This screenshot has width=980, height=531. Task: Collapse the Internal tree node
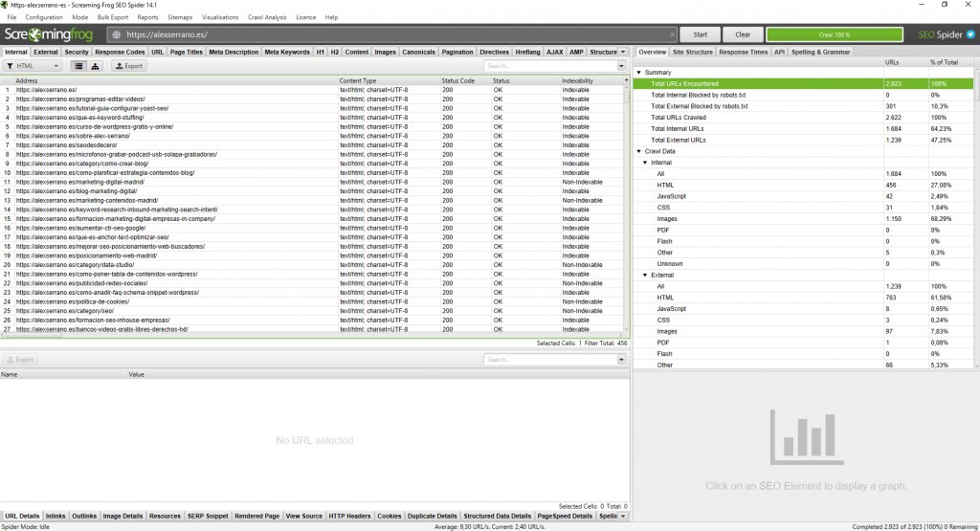pos(645,163)
